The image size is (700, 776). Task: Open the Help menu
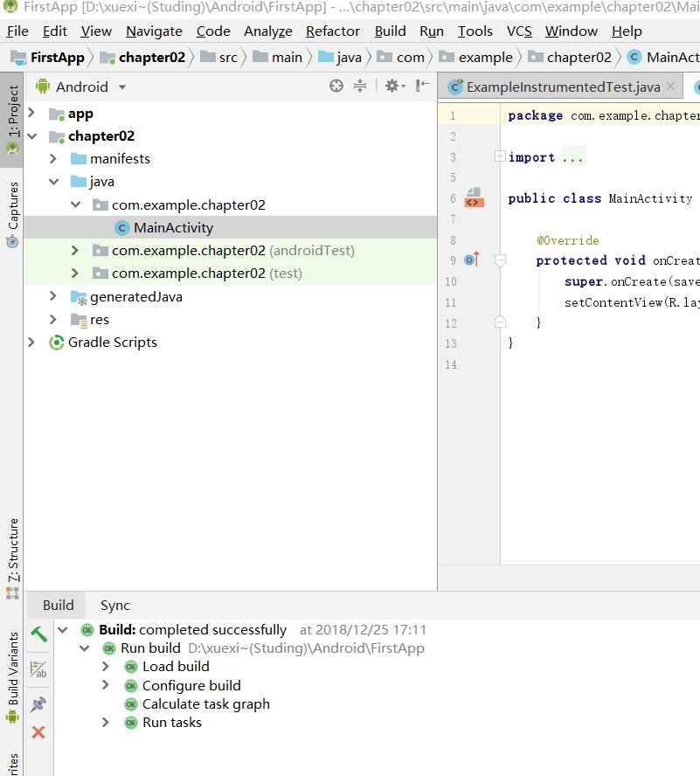(627, 31)
